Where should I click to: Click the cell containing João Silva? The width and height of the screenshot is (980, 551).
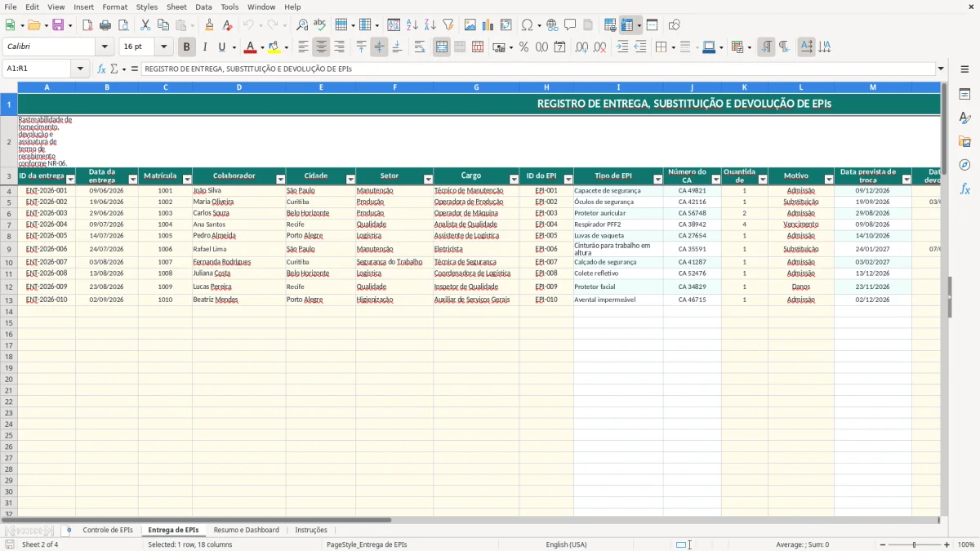coord(238,190)
